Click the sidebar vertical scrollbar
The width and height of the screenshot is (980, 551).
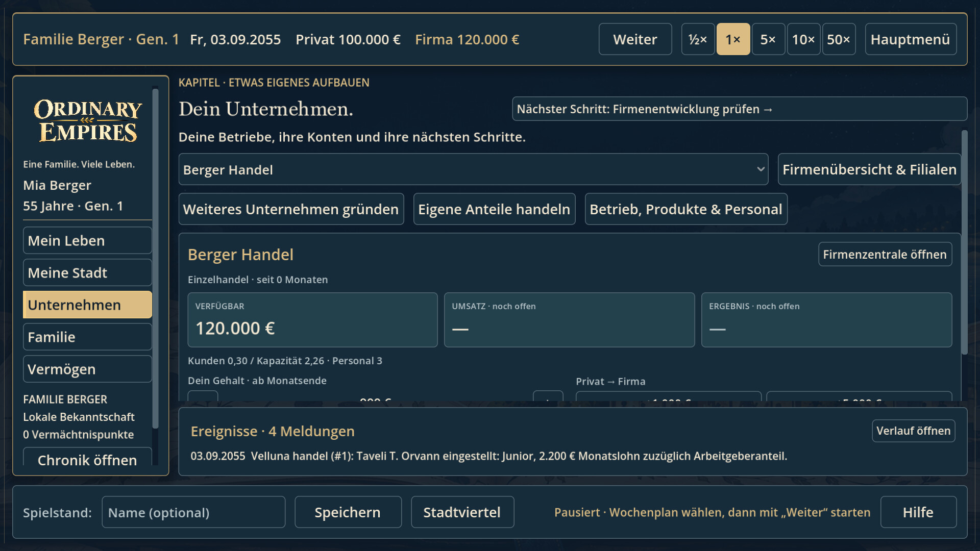(x=155, y=258)
